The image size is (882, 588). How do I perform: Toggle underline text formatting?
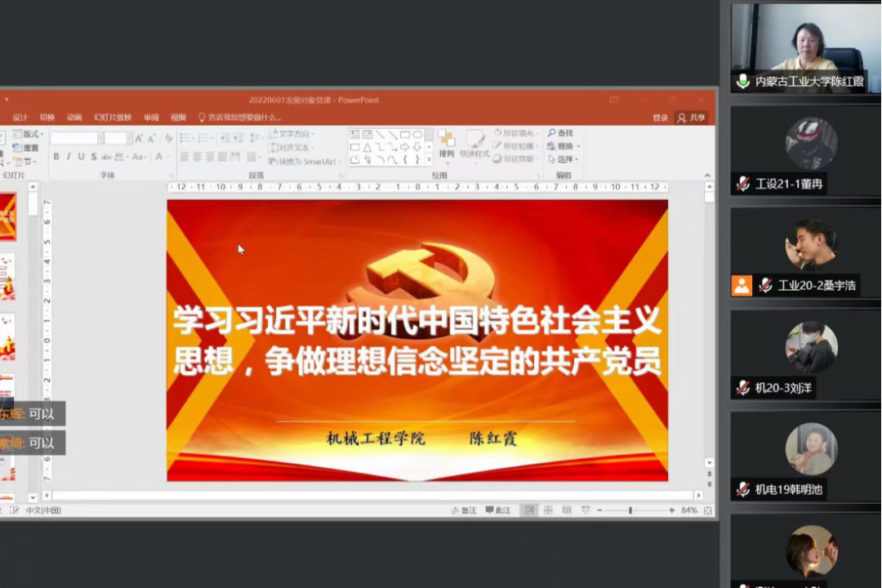coord(81,157)
